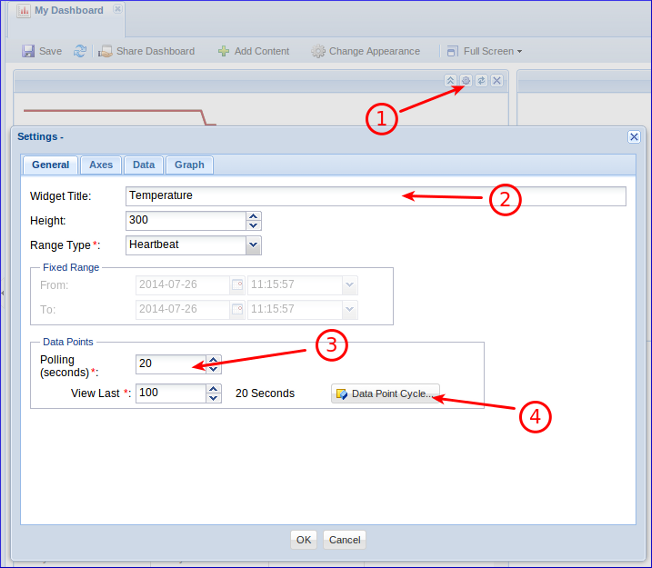Screen dimensions: 652x568
Task: Click the refresh icon beside Save
Action: 80,51
